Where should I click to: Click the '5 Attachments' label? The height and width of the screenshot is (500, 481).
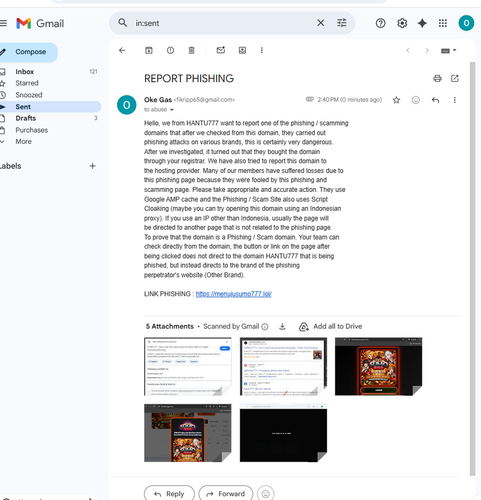click(170, 326)
